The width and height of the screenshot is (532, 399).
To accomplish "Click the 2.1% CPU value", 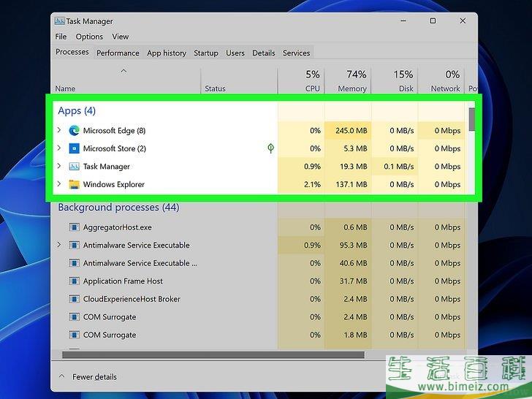I will tap(313, 184).
